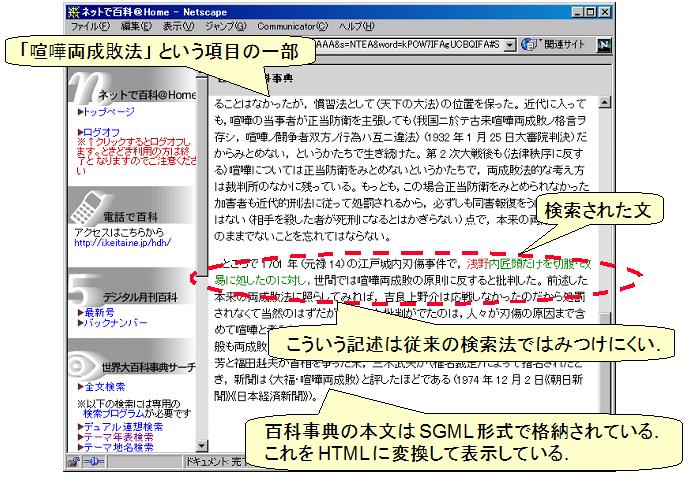The height and width of the screenshot is (480, 690).
Task: Maximize the Netscape window
Action: (x=590, y=12)
